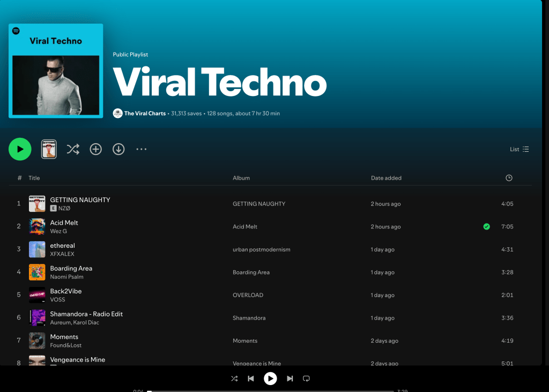Screen dimensions: 549x392
Task: Click the Explicit badge beside NZØ
Action: point(53,209)
